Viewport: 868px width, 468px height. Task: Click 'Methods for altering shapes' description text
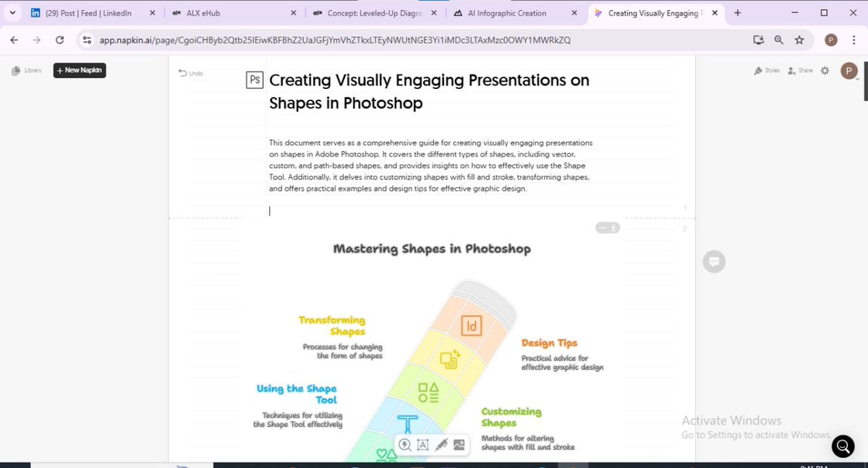pyautogui.click(x=528, y=443)
